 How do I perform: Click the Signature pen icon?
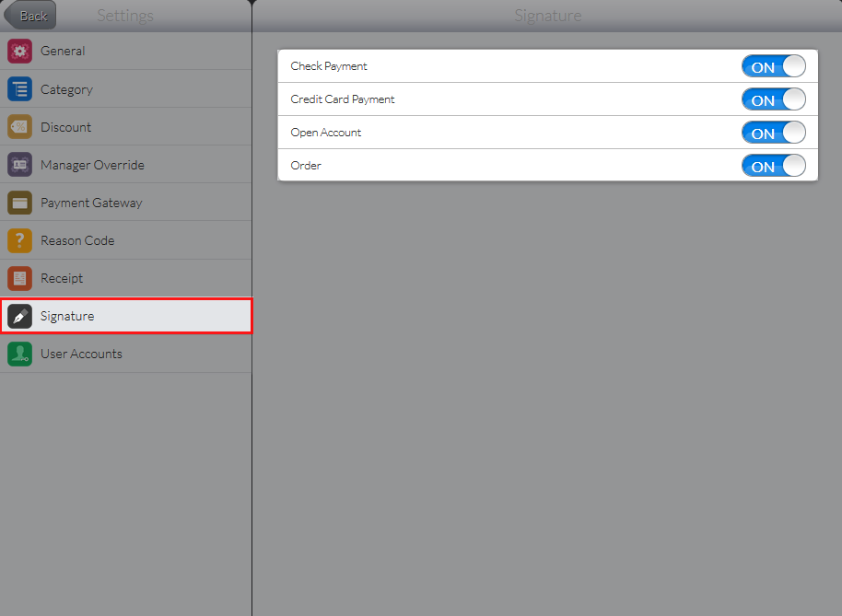pos(20,316)
